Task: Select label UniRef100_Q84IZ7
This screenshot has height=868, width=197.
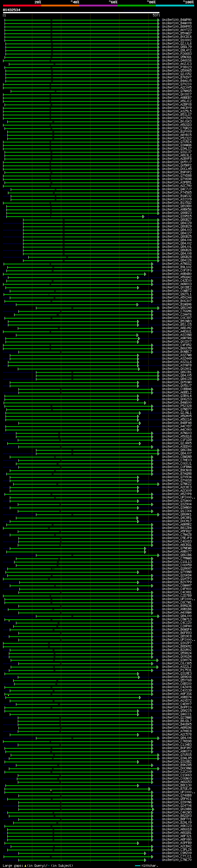Action: pyautogui.click(x=176, y=233)
